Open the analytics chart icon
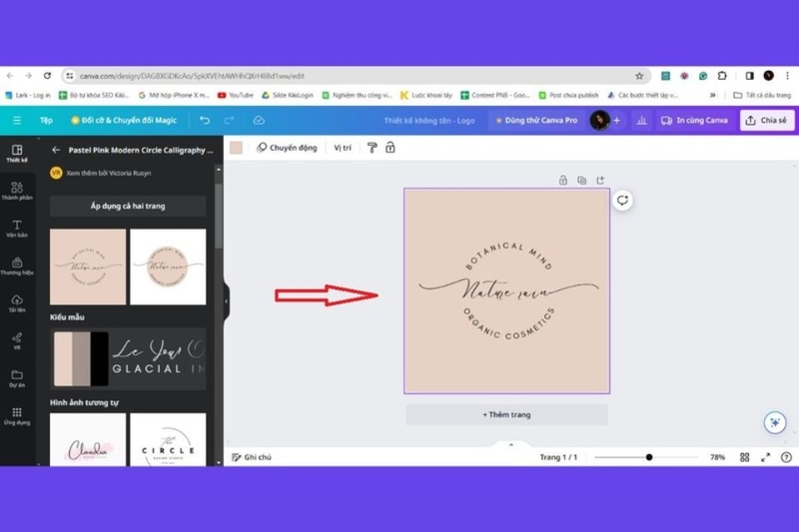 click(x=641, y=120)
